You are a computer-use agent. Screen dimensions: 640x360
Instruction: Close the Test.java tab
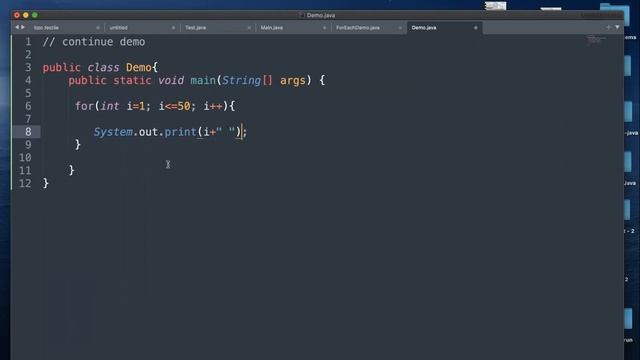pyautogui.click(x=249, y=28)
